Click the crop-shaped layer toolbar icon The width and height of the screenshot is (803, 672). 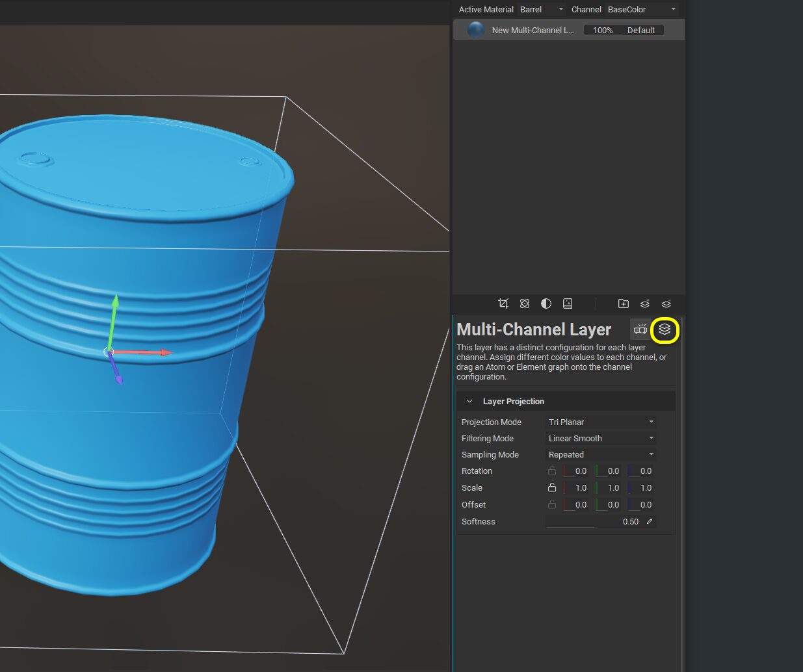503,304
